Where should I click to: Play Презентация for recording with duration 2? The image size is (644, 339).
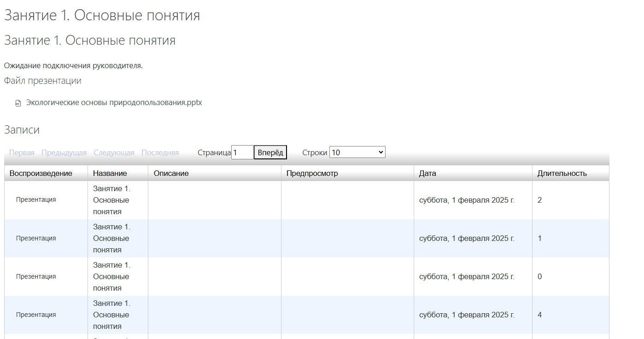36,200
